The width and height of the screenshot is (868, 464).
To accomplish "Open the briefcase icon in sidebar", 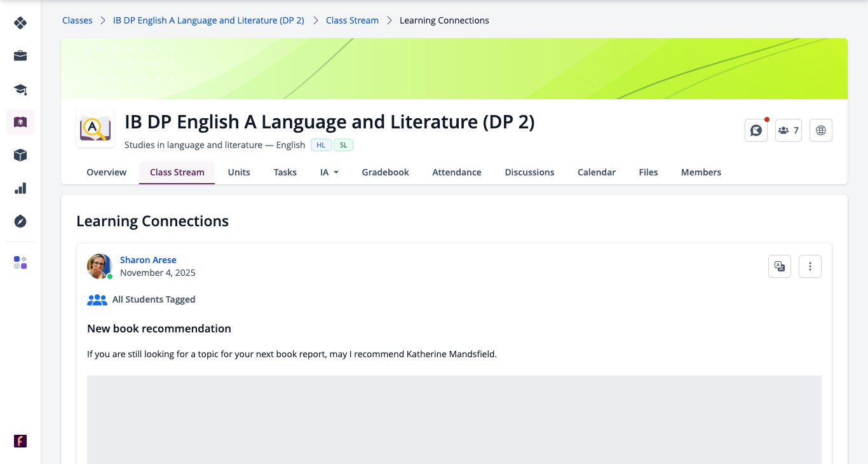I will click(20, 56).
